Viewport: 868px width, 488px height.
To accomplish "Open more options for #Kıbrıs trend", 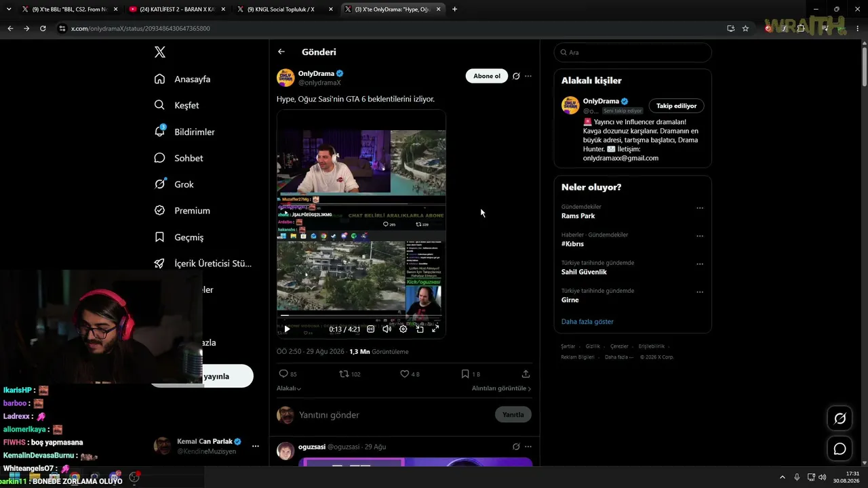I will click(700, 236).
